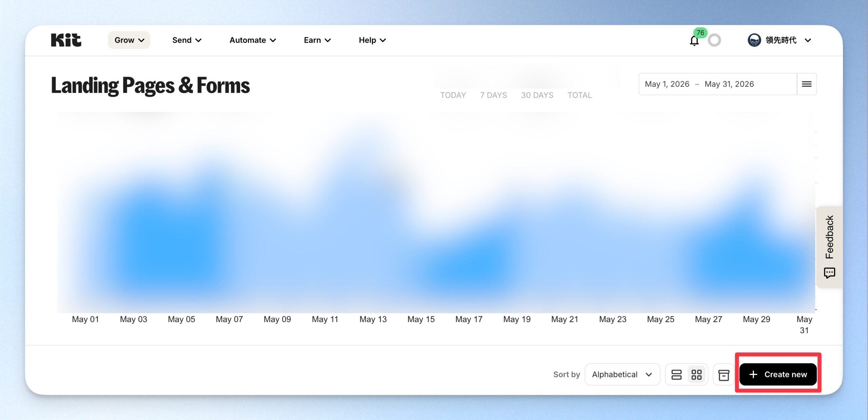Expand the account name dropdown chevron
868x420 pixels.
click(x=808, y=40)
